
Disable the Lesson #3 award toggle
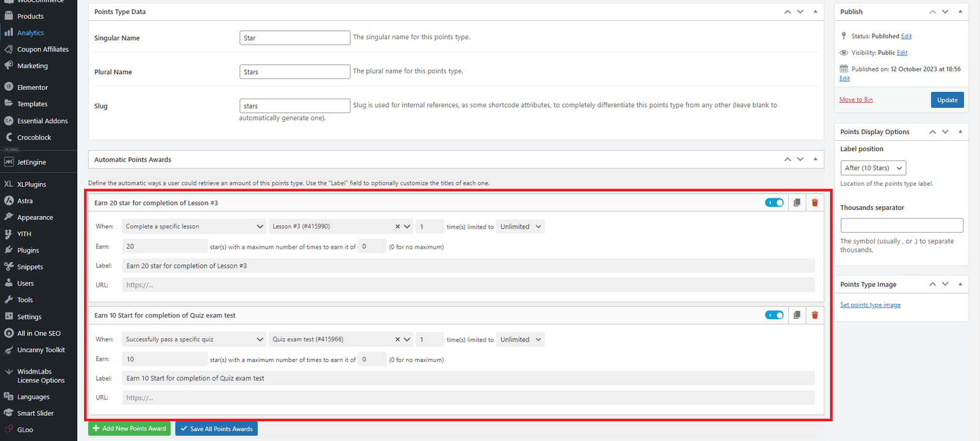coord(774,203)
